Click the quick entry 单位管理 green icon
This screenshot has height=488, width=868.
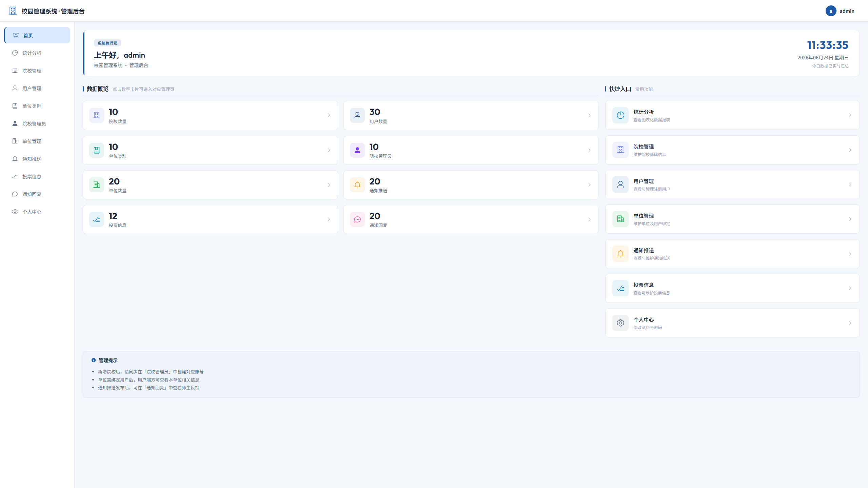point(620,219)
